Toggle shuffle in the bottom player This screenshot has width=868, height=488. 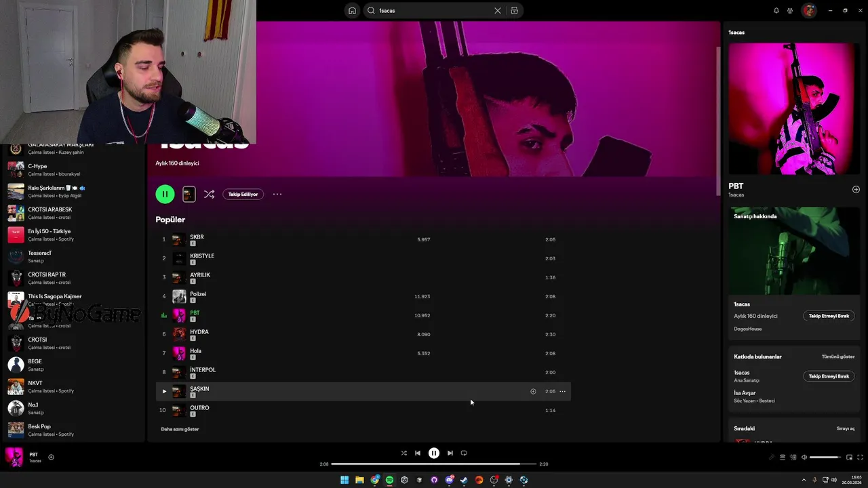tap(403, 453)
